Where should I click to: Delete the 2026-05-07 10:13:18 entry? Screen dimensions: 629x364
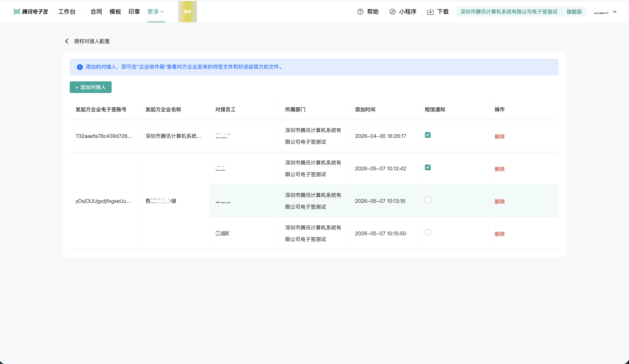click(500, 201)
